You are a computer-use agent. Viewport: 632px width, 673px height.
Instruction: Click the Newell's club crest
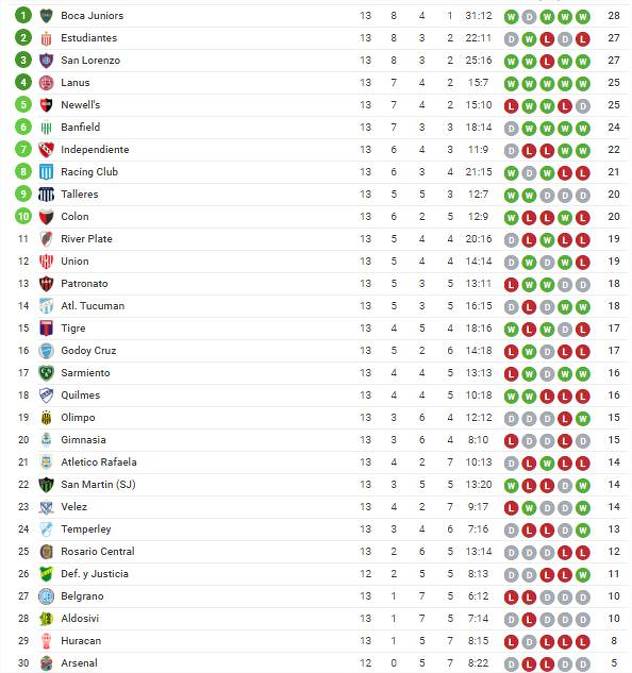point(46,105)
